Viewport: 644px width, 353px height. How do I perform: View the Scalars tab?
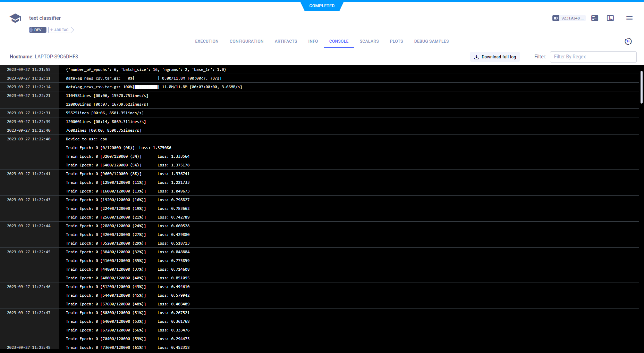coord(369,41)
